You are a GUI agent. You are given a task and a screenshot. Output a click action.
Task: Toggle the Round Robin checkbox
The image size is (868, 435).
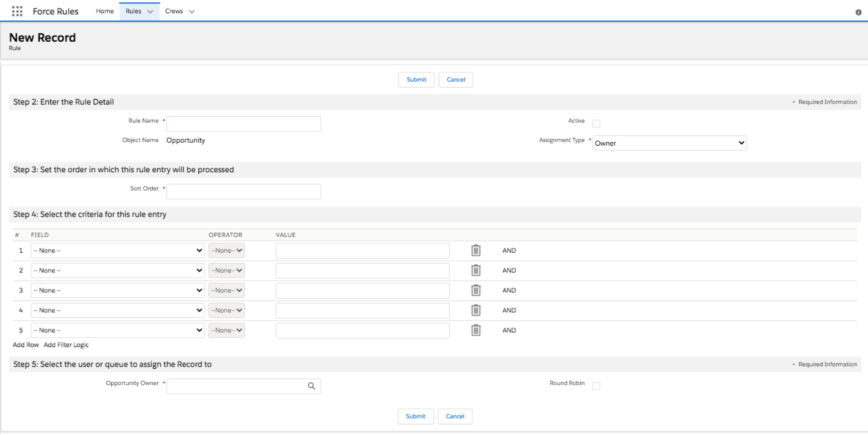click(596, 386)
